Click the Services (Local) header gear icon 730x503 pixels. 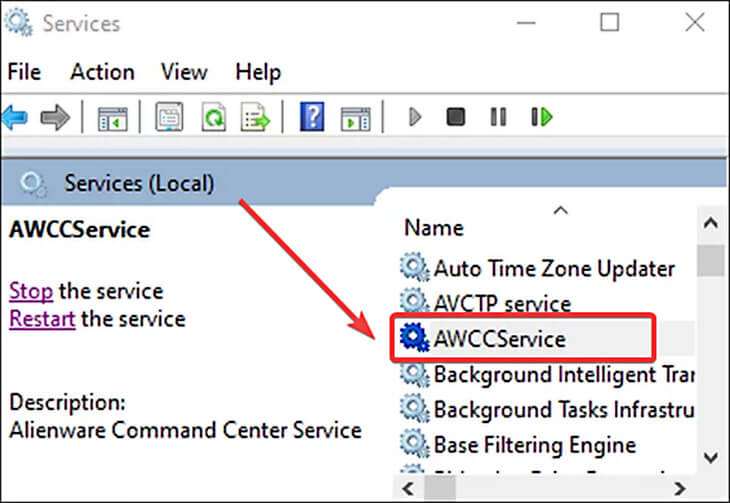pos(33,184)
